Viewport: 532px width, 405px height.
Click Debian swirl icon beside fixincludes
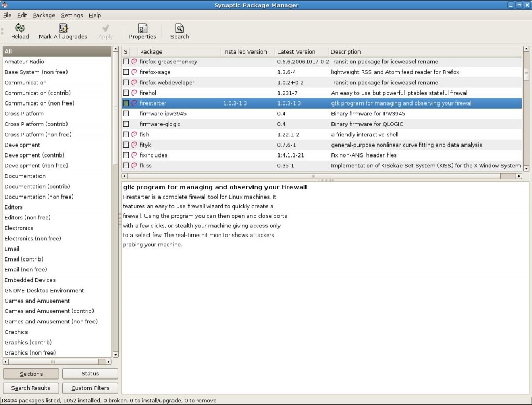pos(135,155)
